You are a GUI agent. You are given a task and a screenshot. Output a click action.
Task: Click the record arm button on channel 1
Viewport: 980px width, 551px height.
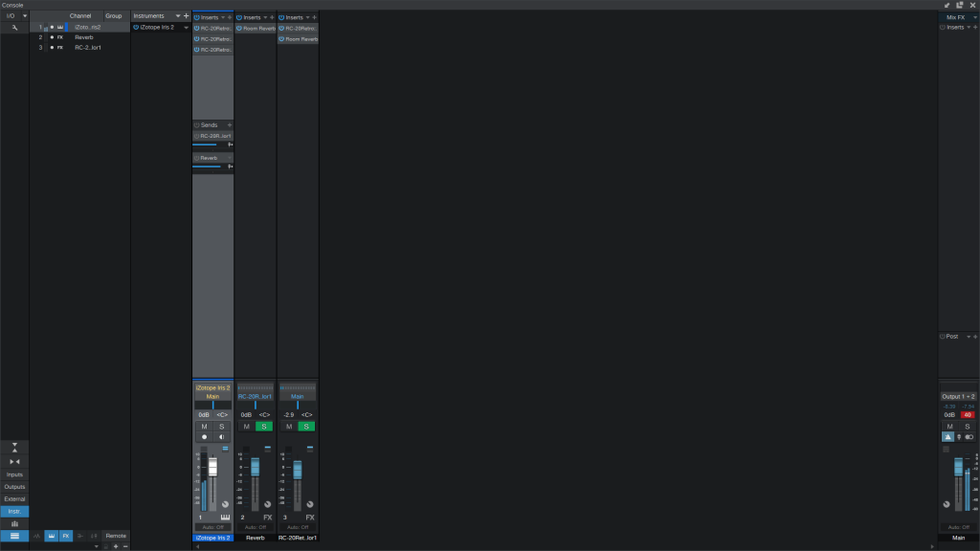point(204,436)
